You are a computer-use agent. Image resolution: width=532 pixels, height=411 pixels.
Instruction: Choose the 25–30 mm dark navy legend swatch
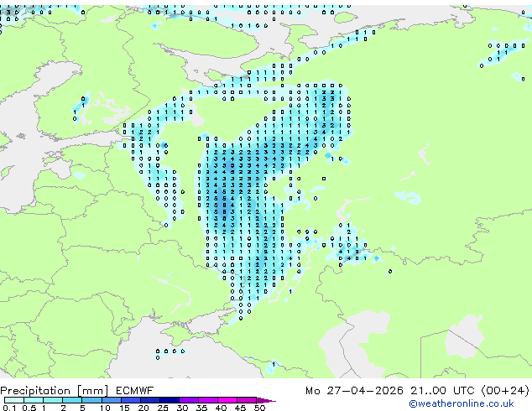[170, 400]
